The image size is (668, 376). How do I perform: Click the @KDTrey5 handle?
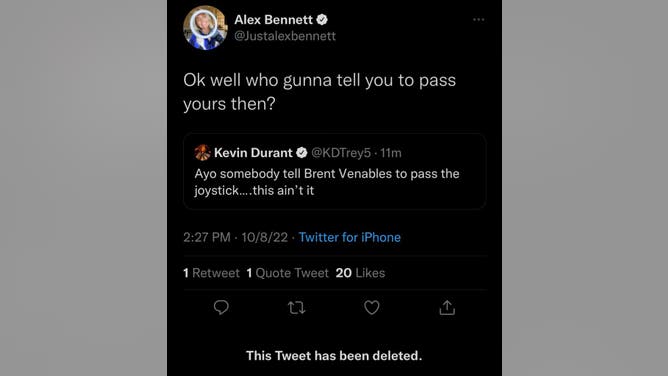341,152
